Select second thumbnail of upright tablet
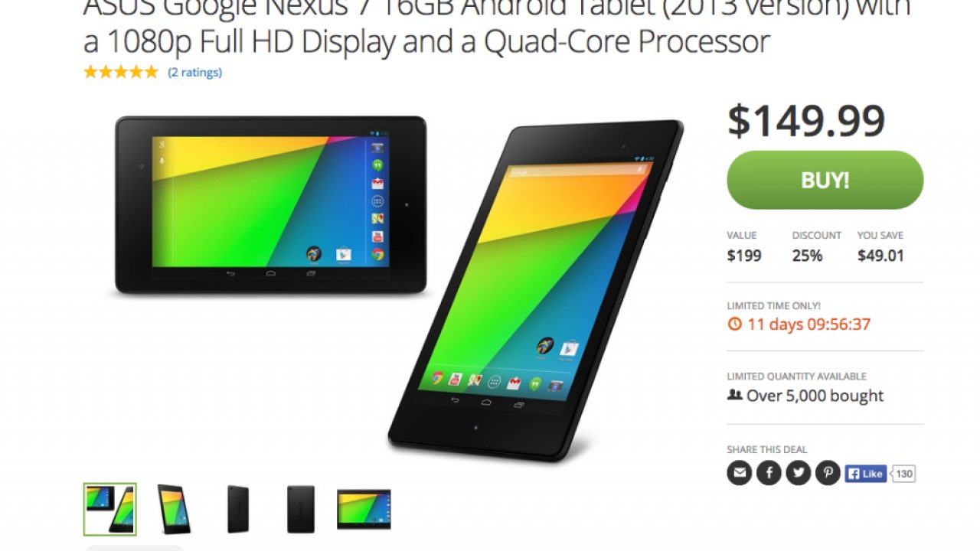 pyautogui.click(x=174, y=509)
